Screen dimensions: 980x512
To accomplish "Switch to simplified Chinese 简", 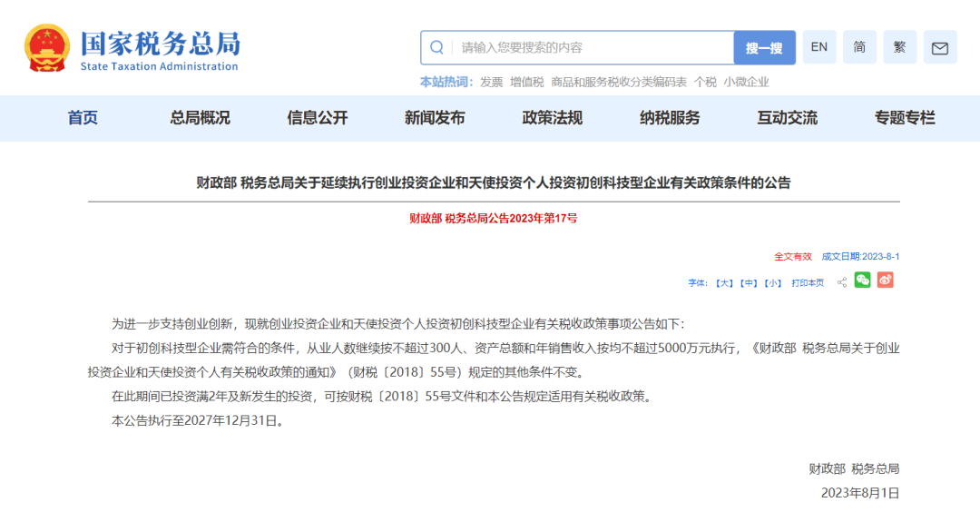I will click(x=859, y=47).
